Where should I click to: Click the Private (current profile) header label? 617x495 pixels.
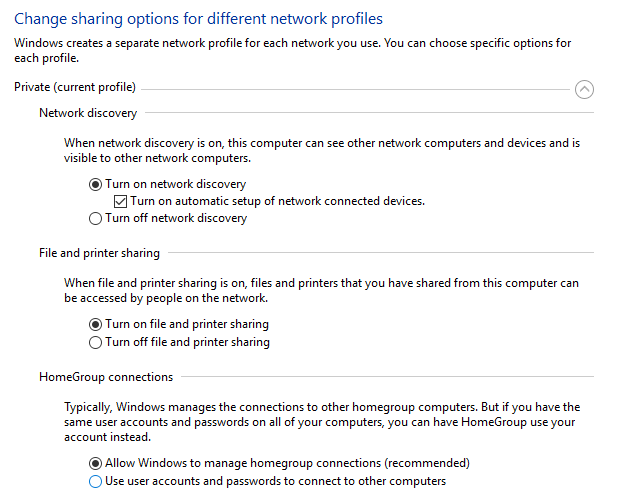point(75,88)
